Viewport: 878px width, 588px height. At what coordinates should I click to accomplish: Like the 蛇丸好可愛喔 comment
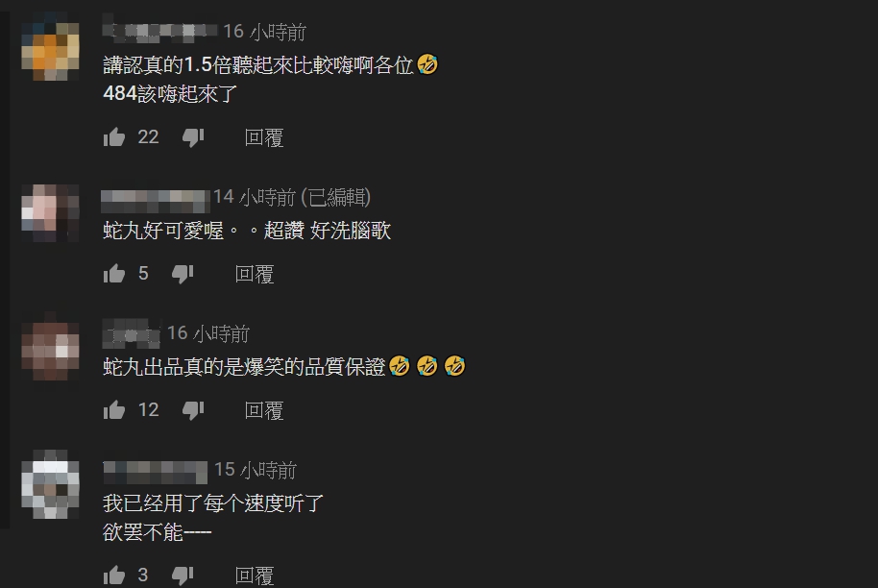tap(114, 274)
